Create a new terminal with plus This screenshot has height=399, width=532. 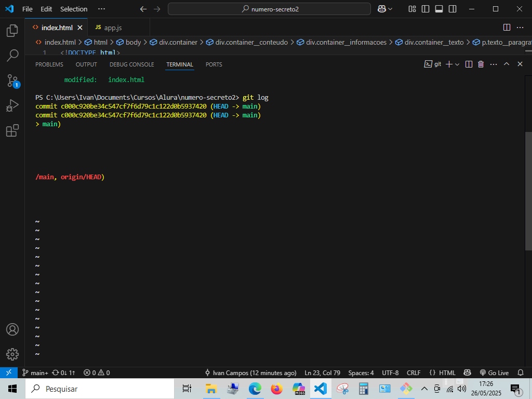449,64
